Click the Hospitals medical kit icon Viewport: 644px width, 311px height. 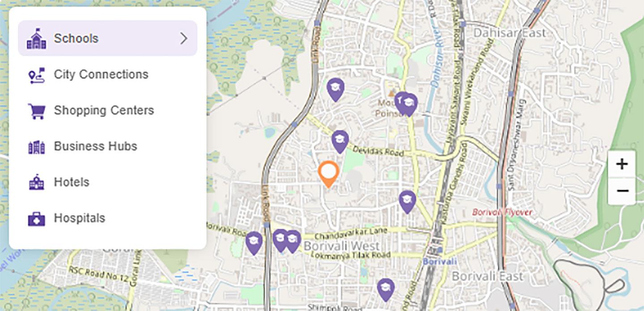point(36,218)
